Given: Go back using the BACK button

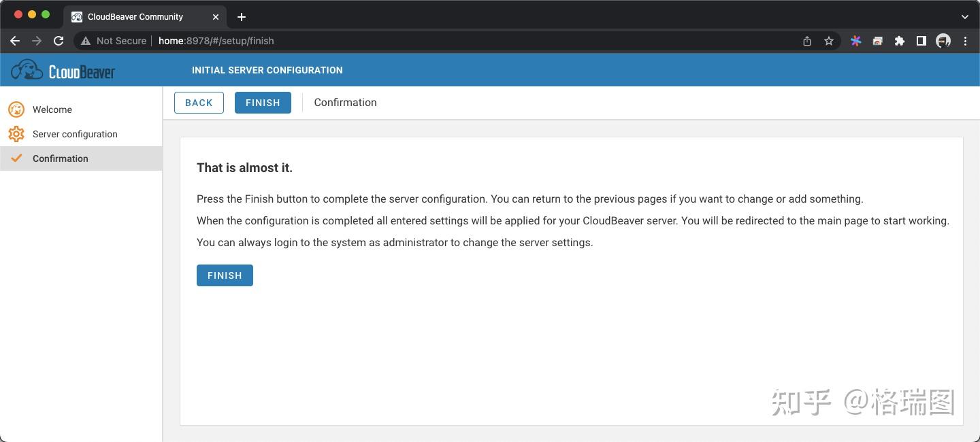Looking at the screenshot, I should tap(199, 103).
